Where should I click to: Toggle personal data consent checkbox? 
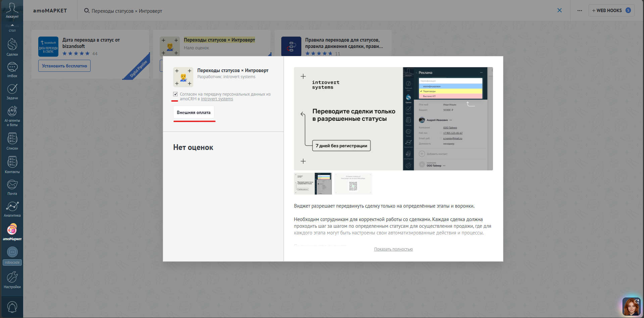[175, 94]
